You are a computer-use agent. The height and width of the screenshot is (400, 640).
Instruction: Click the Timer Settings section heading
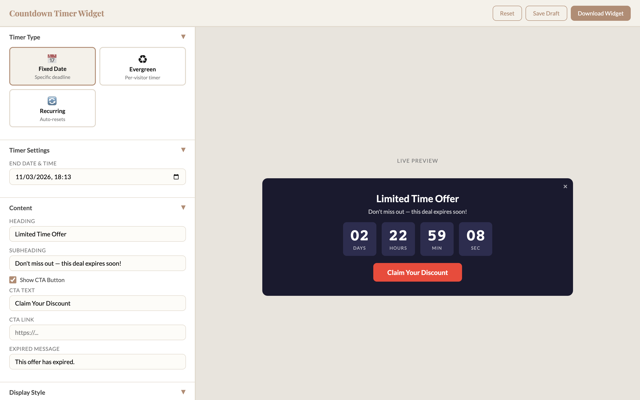coord(29,150)
